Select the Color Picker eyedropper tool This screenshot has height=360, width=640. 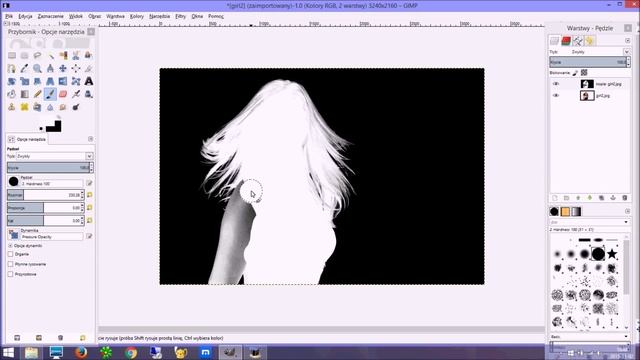pyautogui.click(x=24, y=68)
